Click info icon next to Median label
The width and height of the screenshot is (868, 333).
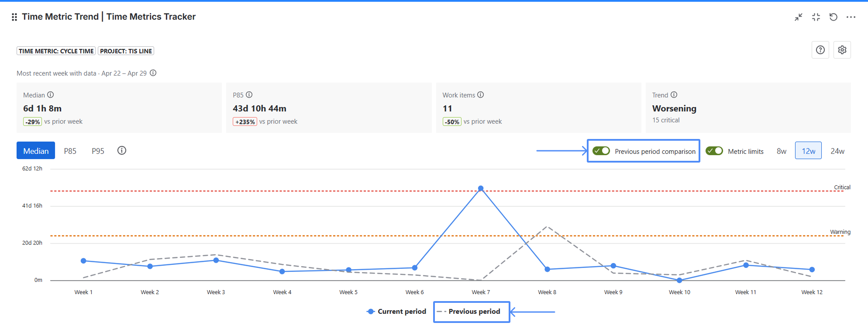pos(51,95)
